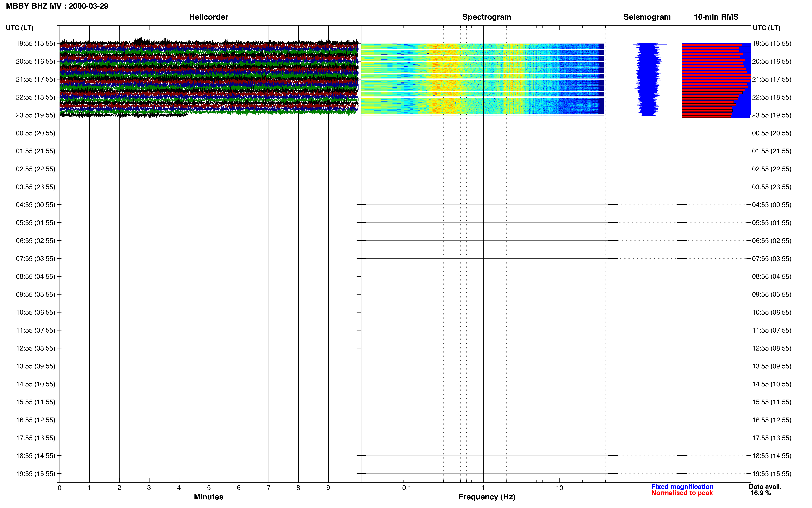
Task: Click the left '04:55 (00:55)' time label
Action: click(x=36, y=205)
